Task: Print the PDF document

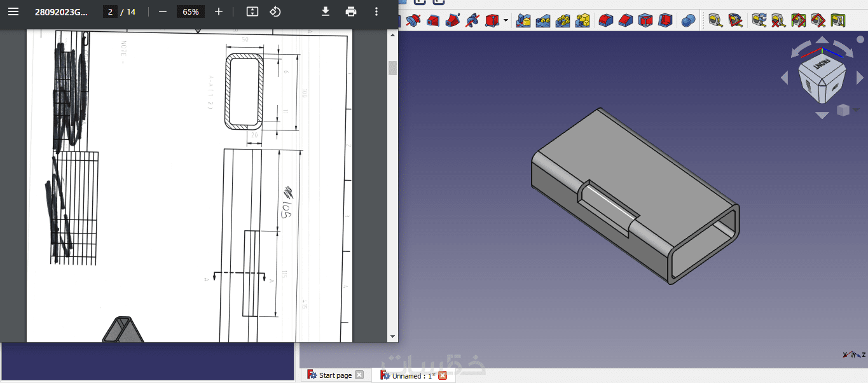Action: point(351,11)
